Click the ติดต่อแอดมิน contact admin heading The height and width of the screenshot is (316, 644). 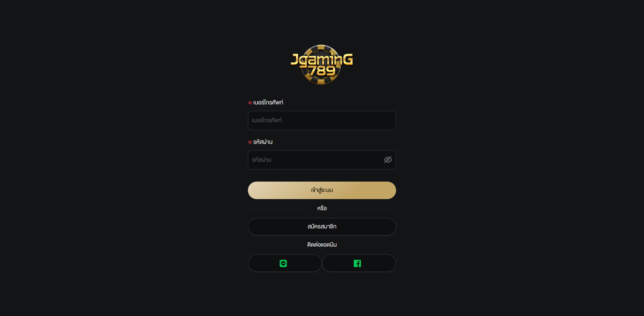coord(322,245)
